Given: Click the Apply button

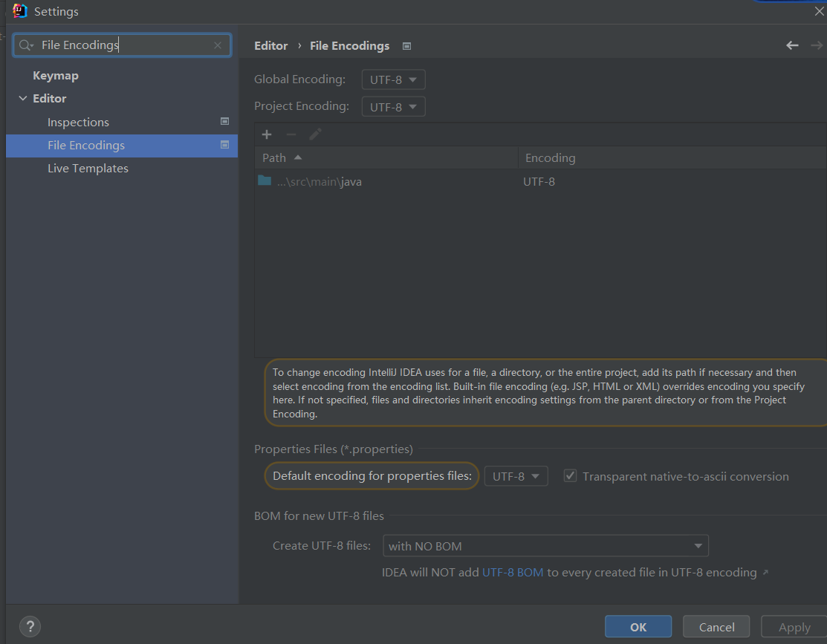Looking at the screenshot, I should pyautogui.click(x=794, y=627).
